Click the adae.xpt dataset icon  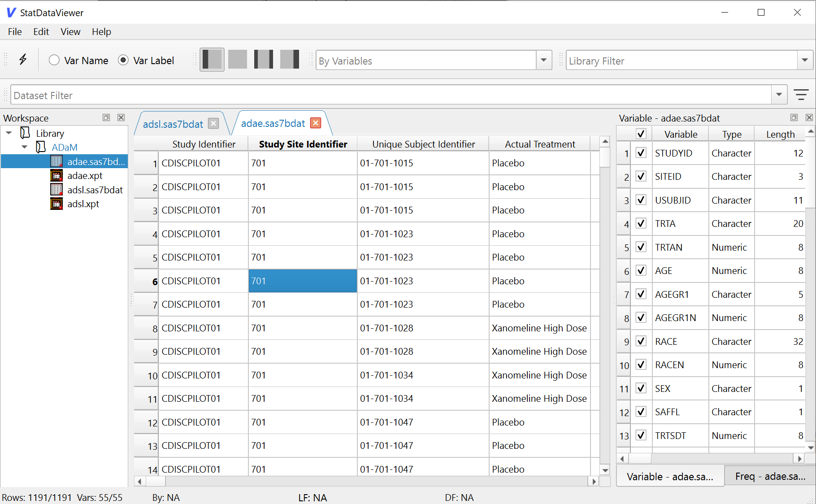(56, 175)
